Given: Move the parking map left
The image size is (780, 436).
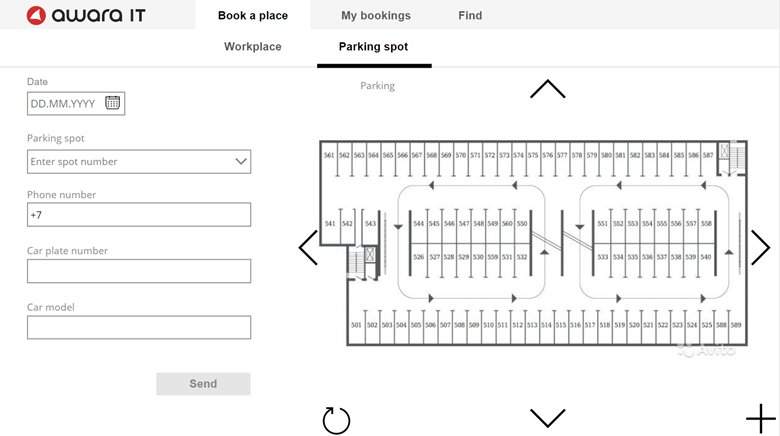Looking at the screenshot, I should pyautogui.click(x=308, y=247).
